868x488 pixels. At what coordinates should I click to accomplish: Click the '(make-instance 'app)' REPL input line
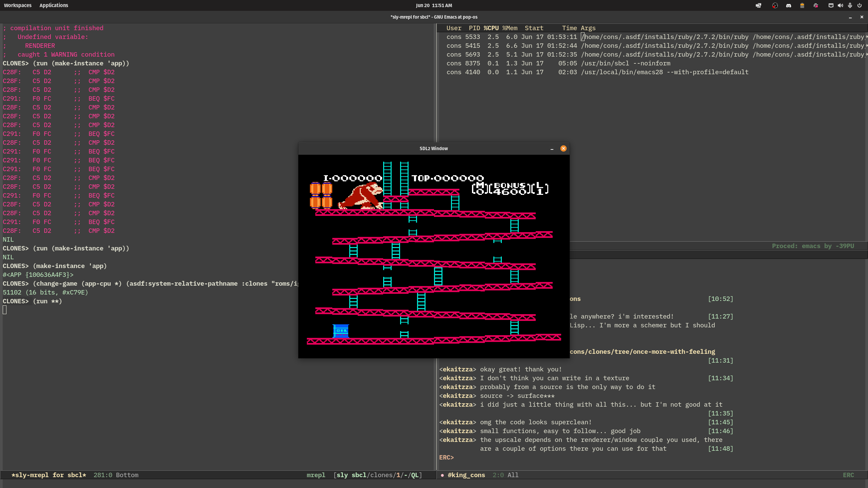[x=70, y=266]
